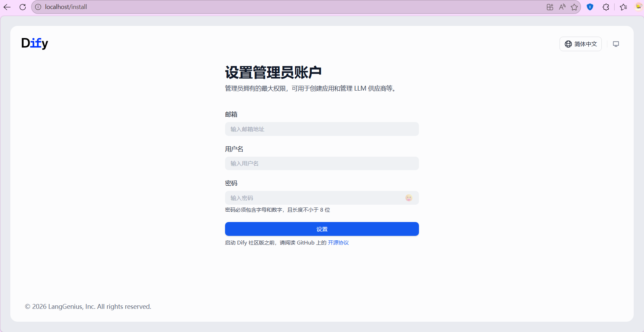
Task: Click the 邮箱 field label
Action: click(x=231, y=114)
